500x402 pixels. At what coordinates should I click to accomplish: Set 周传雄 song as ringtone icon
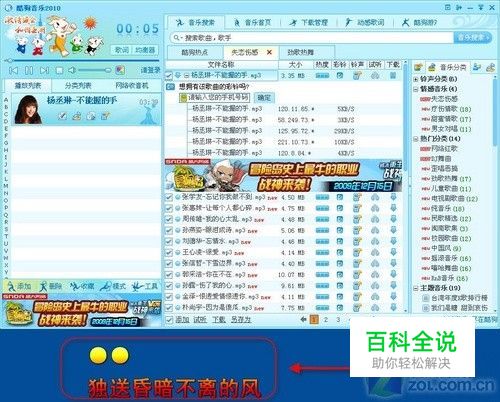(357, 219)
